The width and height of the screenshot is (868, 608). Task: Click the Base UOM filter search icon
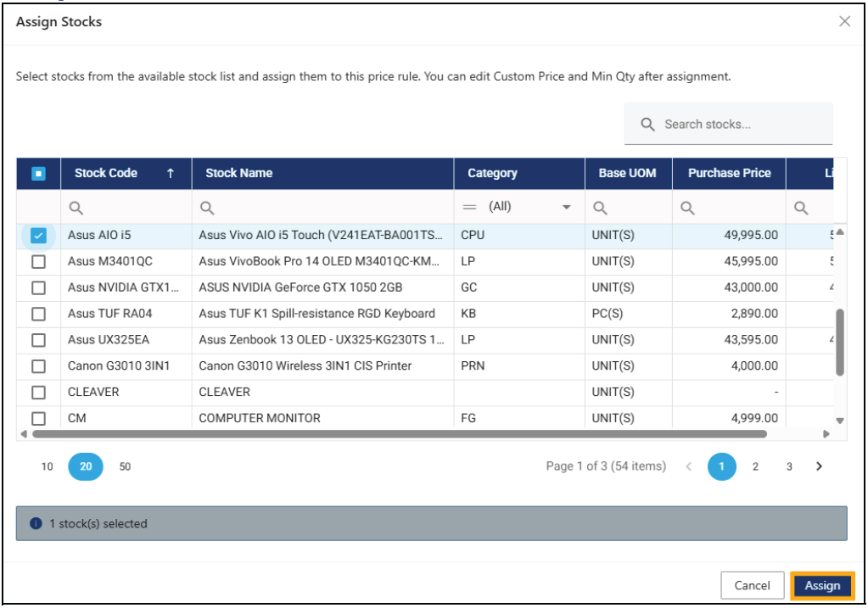600,208
